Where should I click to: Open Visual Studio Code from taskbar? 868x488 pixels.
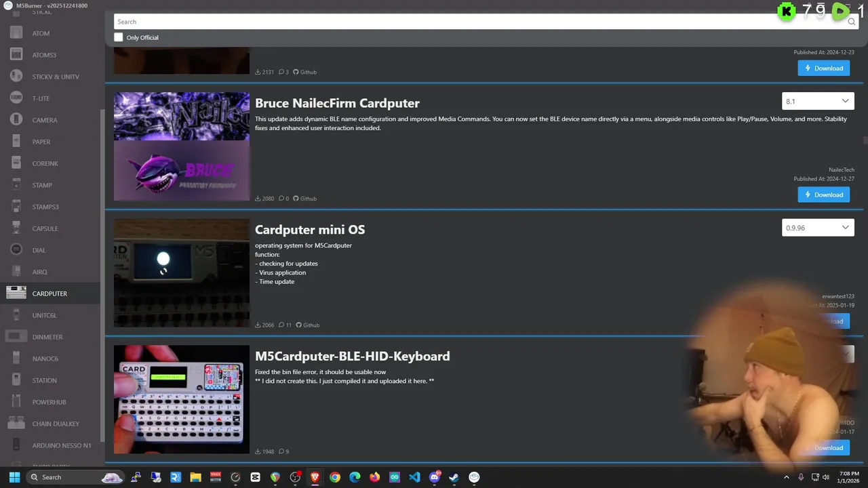414,477
